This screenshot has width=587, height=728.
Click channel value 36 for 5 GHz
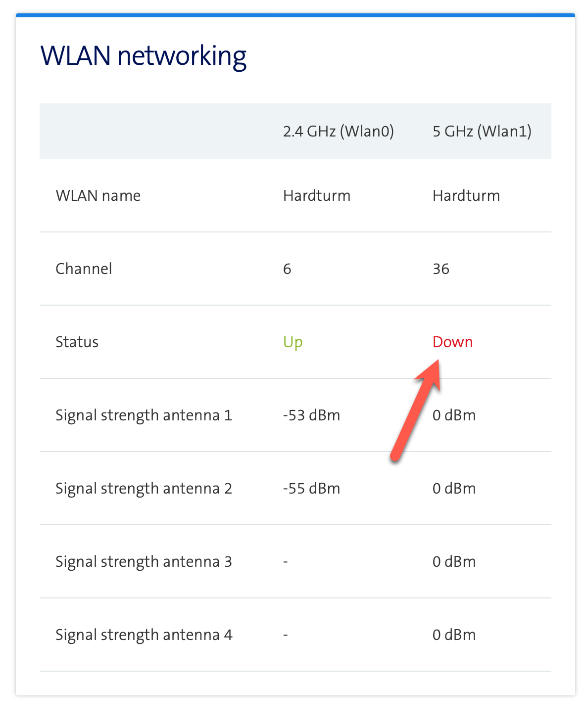click(440, 269)
